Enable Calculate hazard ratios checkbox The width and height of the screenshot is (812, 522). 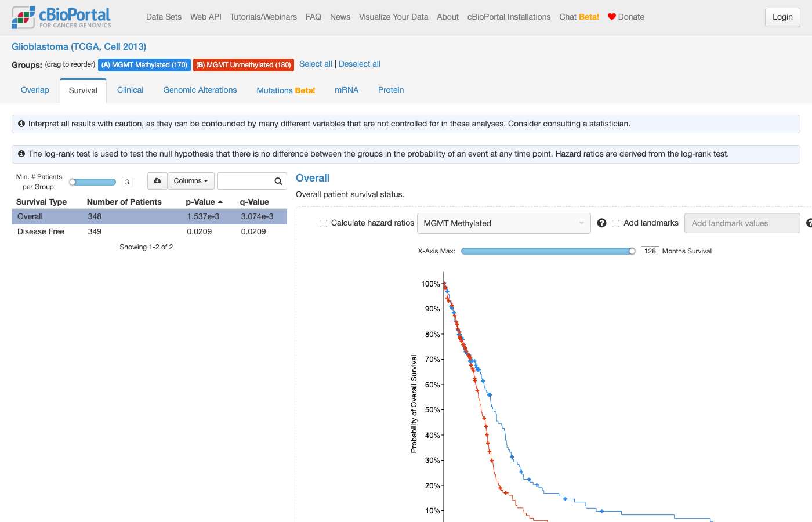324,223
